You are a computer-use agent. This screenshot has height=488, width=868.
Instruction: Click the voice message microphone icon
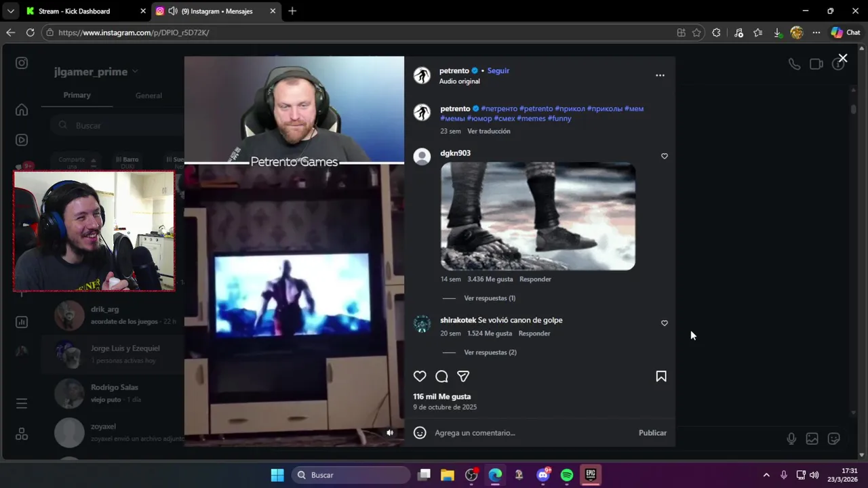point(791,439)
